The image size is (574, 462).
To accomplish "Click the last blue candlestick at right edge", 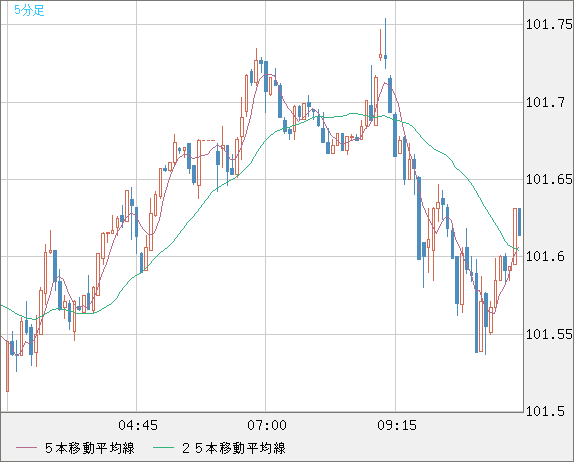I will point(519,222).
